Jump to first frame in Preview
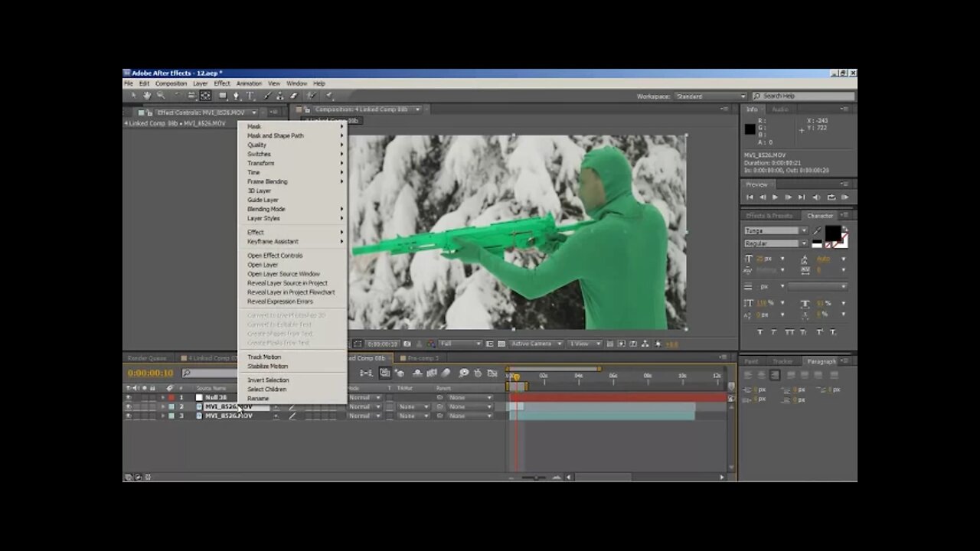The width and height of the screenshot is (980, 551). click(x=750, y=197)
